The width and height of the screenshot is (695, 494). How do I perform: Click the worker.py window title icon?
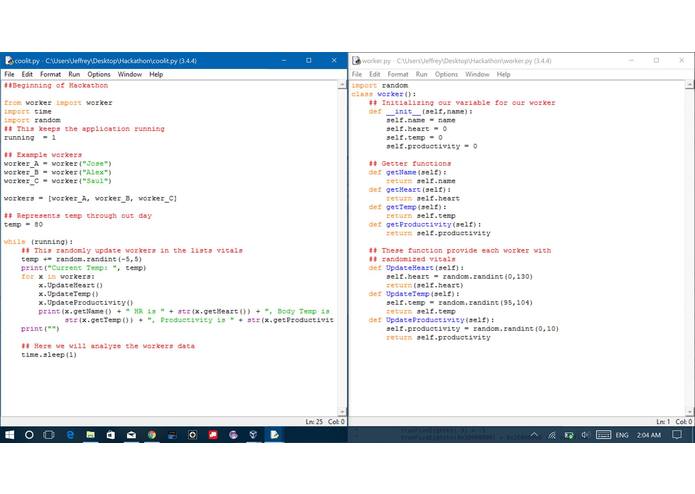[356, 60]
